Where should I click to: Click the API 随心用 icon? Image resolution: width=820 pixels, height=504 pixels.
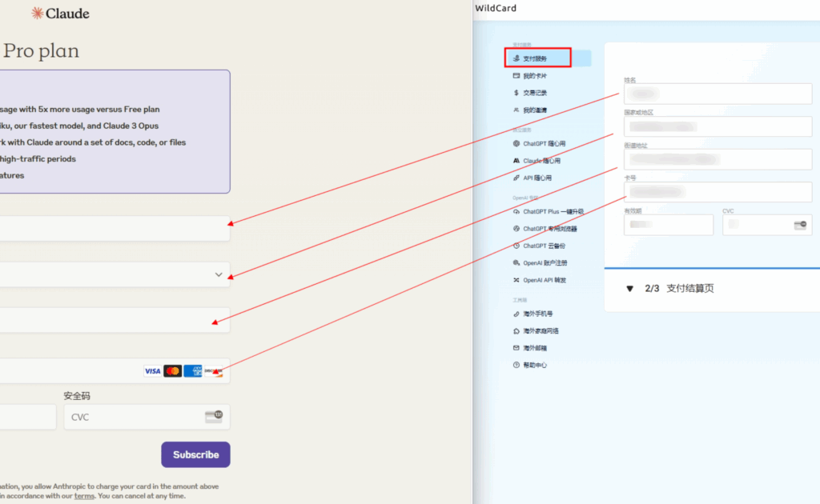[x=517, y=178]
